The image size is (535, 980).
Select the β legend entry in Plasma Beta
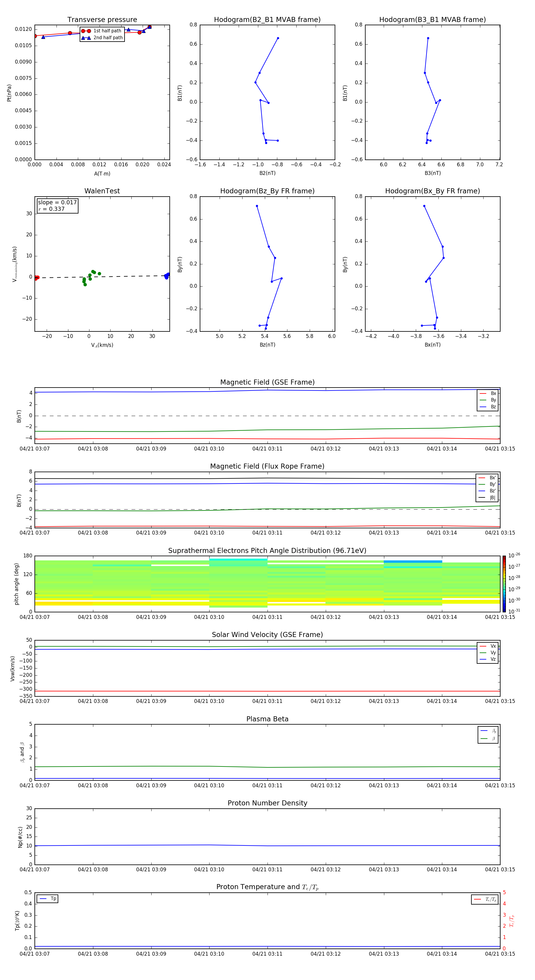[x=488, y=739]
